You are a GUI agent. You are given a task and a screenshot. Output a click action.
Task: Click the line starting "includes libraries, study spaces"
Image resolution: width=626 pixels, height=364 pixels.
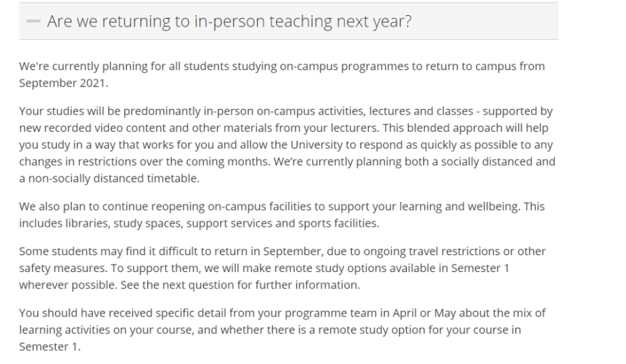tap(199, 223)
